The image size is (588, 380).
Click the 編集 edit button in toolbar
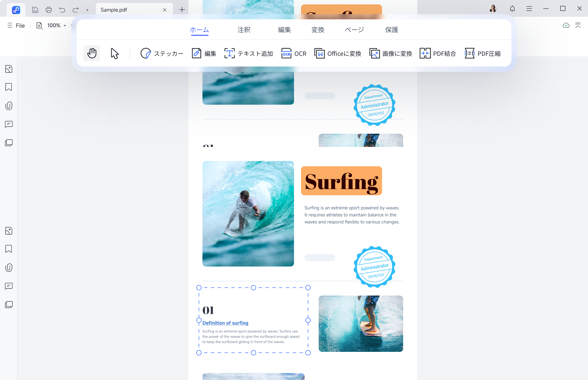pyautogui.click(x=204, y=53)
